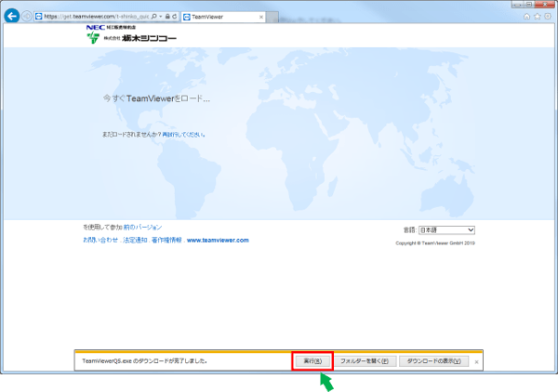Click the Copyright TeamViewer GmbH text
The image size is (558, 392).
point(435,243)
